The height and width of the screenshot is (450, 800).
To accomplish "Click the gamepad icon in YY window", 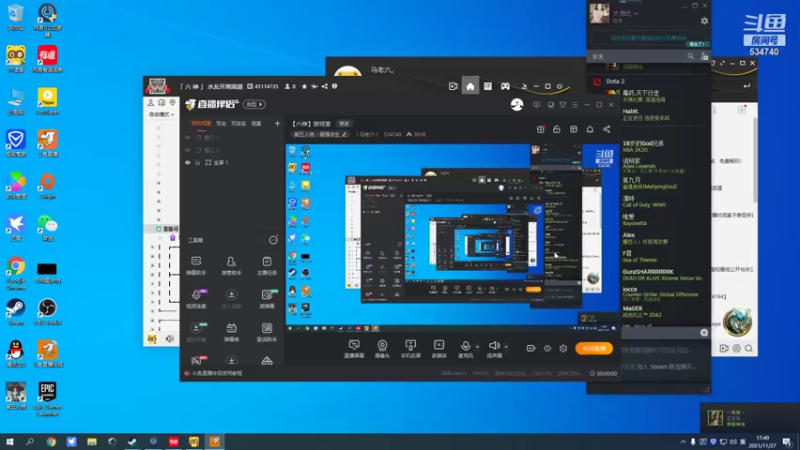I will (505, 86).
